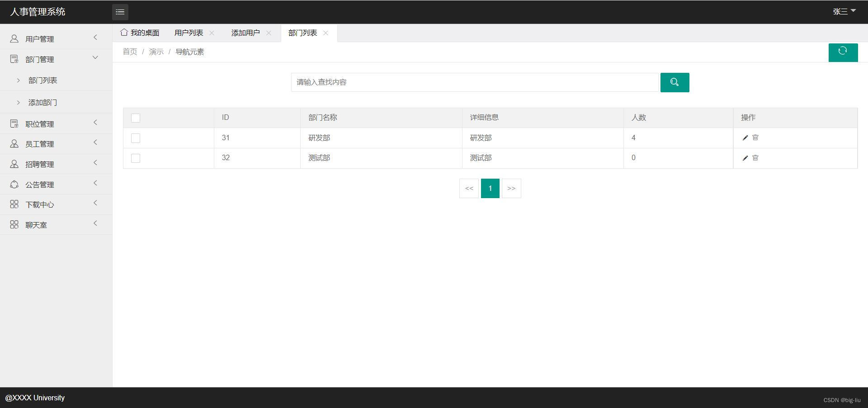The image size is (868, 408).
Task: Collapse the 部门管理 menu chevron
Action: 95,57
